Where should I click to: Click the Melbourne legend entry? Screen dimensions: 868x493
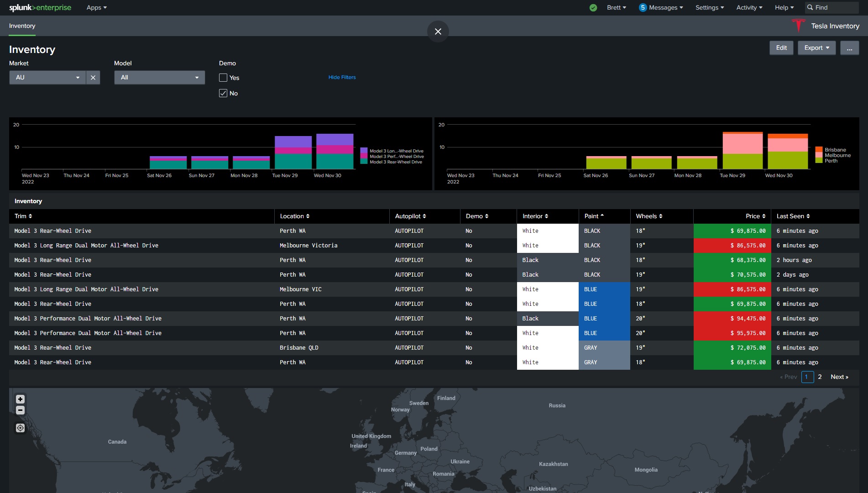[837, 156]
